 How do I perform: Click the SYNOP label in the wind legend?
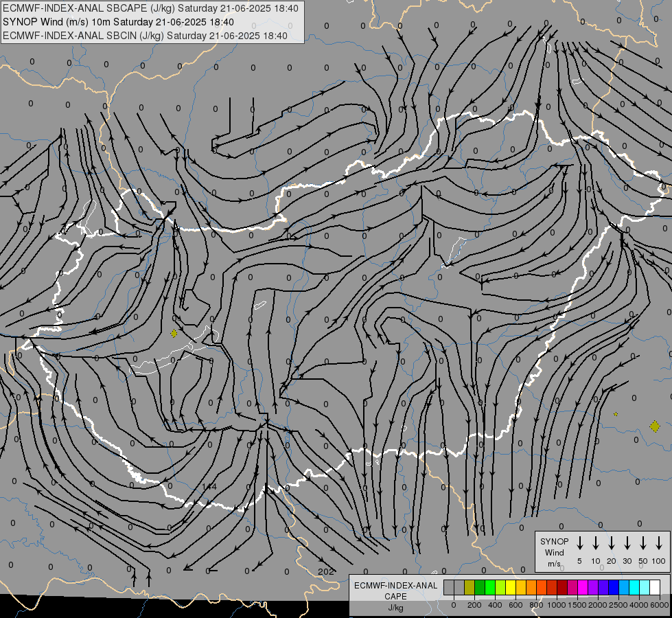point(554,541)
